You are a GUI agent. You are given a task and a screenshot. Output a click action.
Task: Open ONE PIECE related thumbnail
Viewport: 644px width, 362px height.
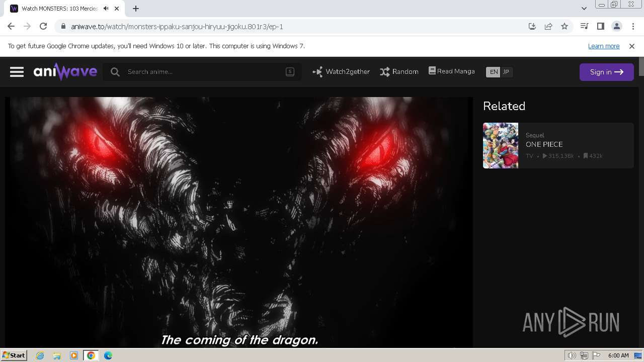[501, 145]
